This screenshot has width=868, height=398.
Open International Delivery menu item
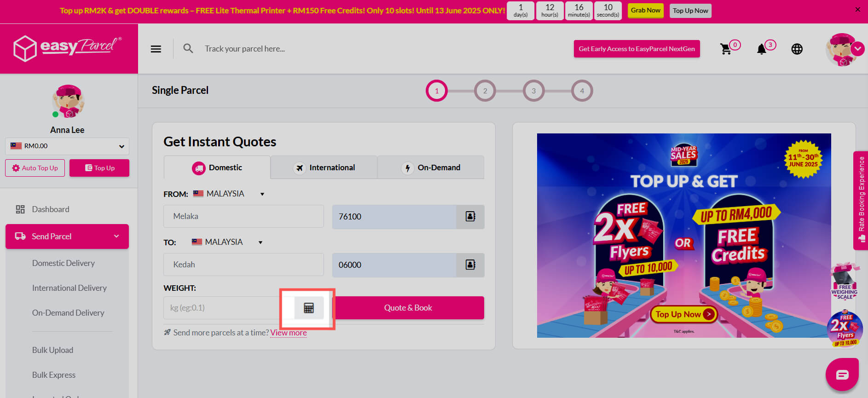69,288
